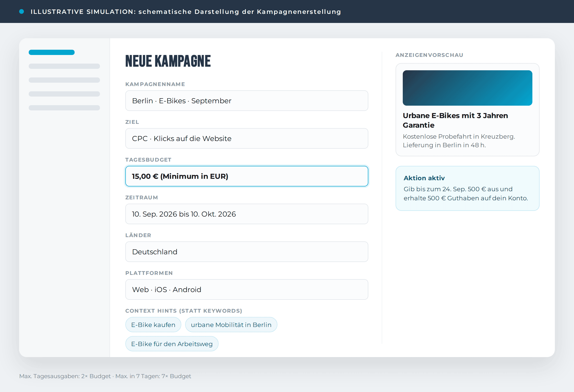Open the Länder field showing Deutschland
The height and width of the screenshot is (392, 574).
pyautogui.click(x=247, y=252)
